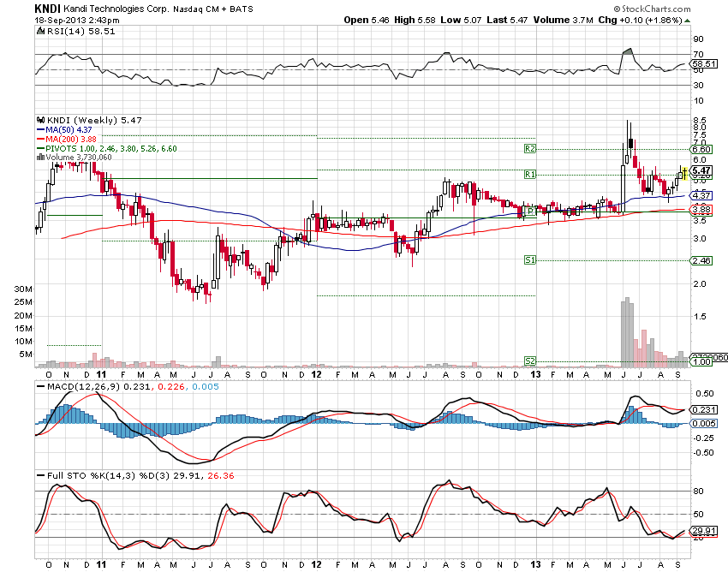This screenshot has width=728, height=572.
Task: Click the MA(50) 4.37 legend entry
Action: coord(64,130)
